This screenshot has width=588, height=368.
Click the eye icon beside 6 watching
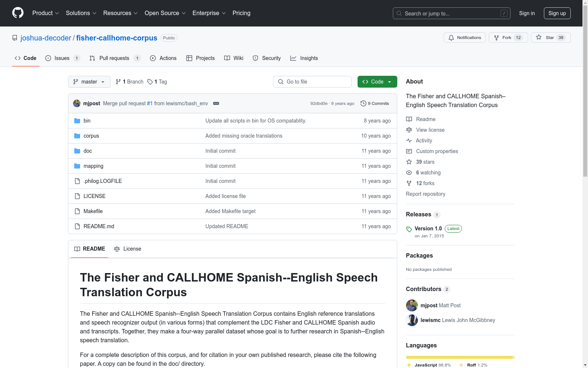(409, 173)
